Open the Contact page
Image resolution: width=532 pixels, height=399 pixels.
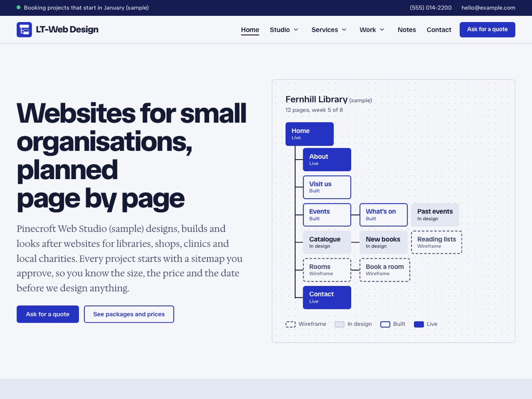439,30
